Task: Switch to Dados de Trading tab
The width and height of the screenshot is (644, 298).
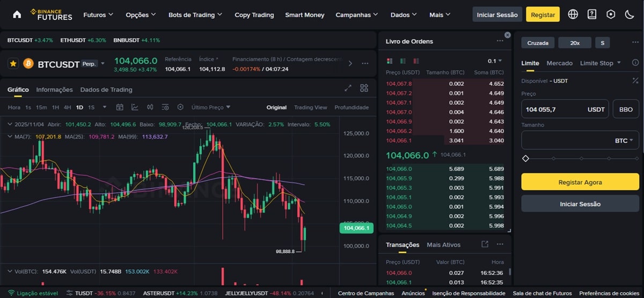Action: point(106,90)
